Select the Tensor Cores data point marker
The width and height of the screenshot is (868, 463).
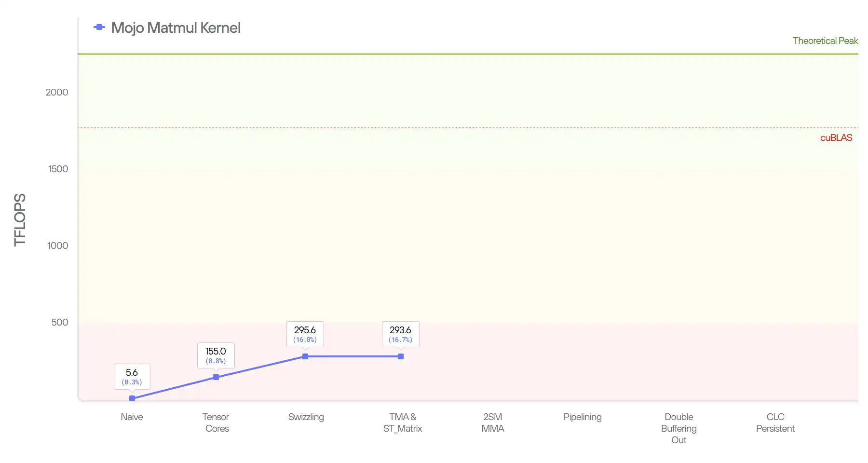tap(216, 377)
